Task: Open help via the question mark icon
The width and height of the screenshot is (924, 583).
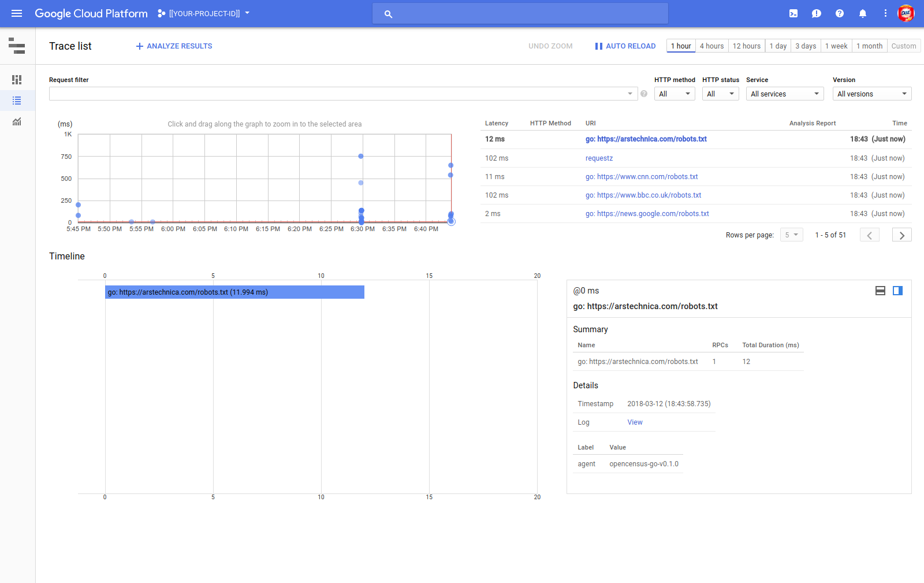Action: tap(840, 13)
